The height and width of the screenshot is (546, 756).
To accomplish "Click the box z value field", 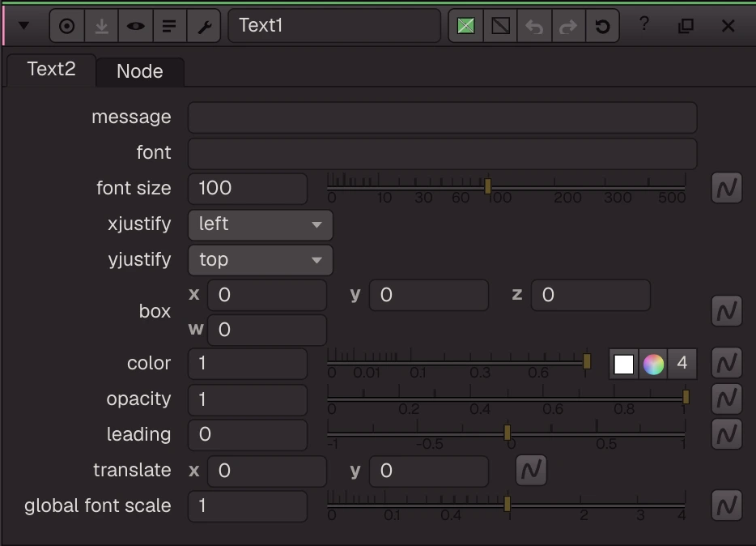I will (x=591, y=295).
